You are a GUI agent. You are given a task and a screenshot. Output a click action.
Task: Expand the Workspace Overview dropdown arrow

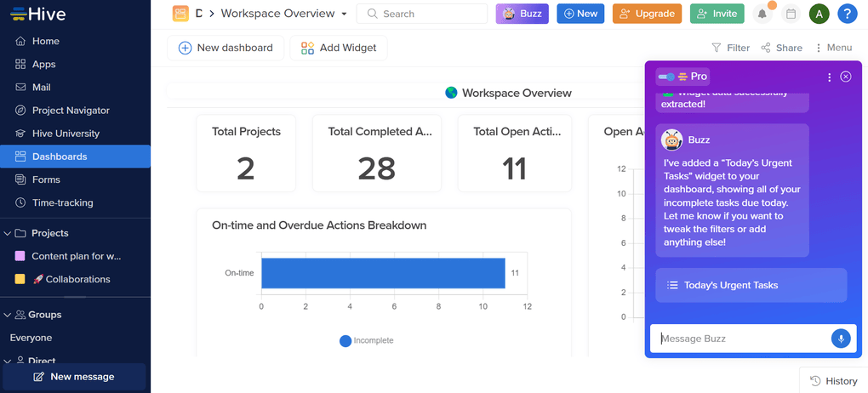click(x=344, y=14)
